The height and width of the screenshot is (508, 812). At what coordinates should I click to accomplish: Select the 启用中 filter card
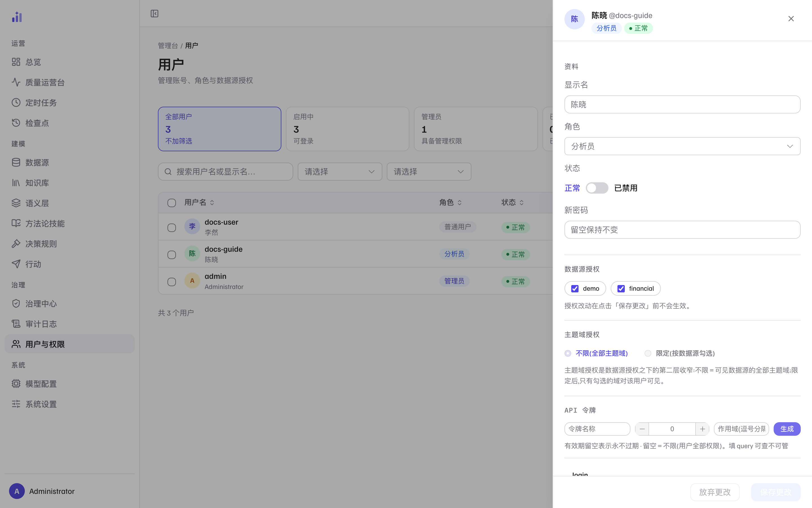(x=347, y=129)
